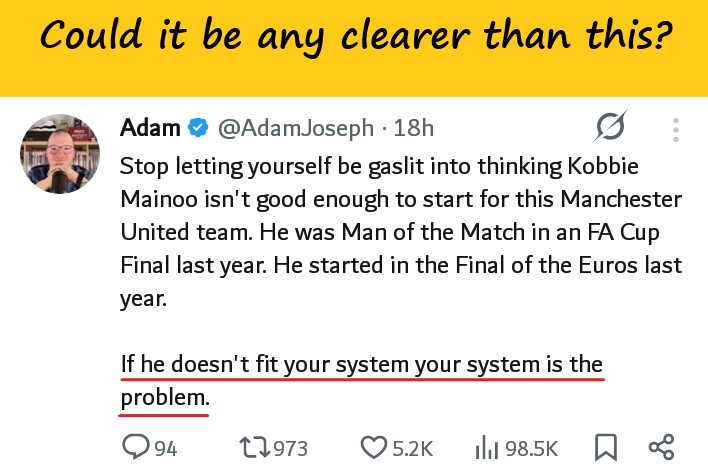
Task: Click the display name Adam
Action: (150, 128)
